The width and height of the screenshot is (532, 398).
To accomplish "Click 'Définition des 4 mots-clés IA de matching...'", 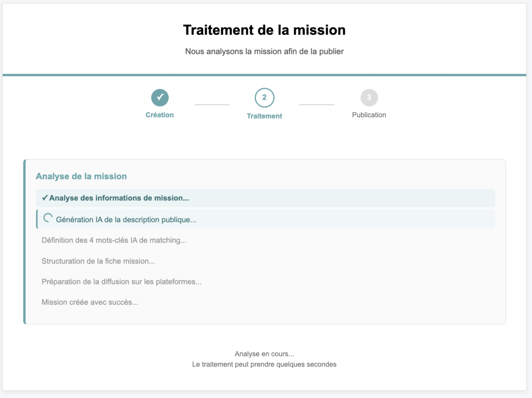I will 114,240.
